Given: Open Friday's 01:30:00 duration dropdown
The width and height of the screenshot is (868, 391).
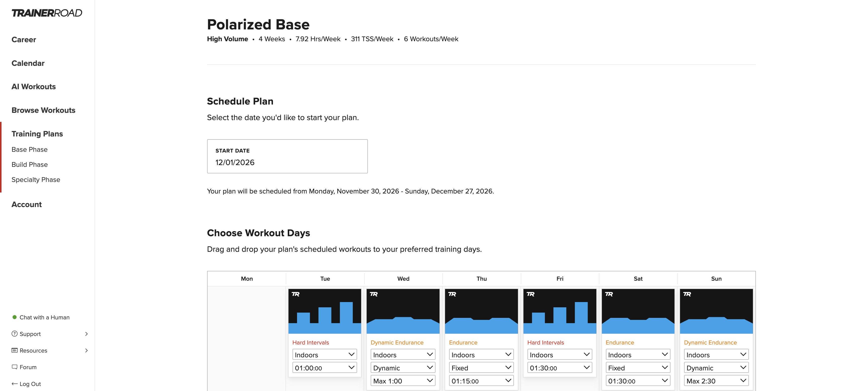Looking at the screenshot, I should pos(560,368).
